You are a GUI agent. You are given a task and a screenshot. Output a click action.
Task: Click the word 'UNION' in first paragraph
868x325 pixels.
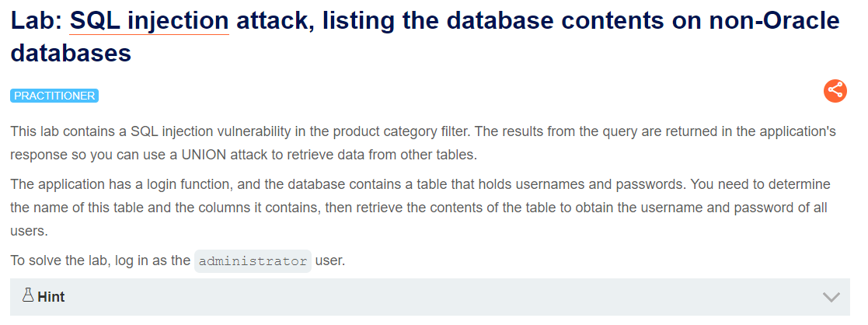pos(204,155)
